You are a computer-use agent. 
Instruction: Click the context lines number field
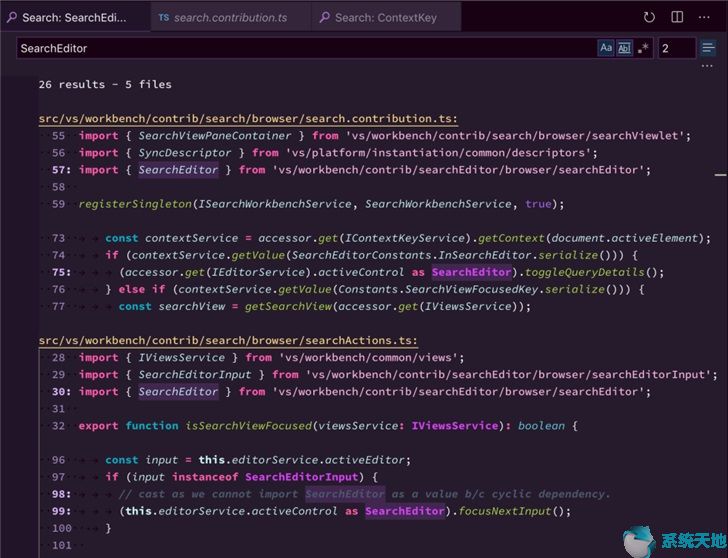click(x=676, y=48)
